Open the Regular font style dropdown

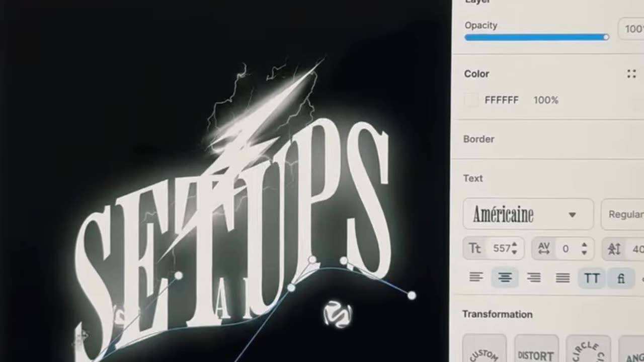coord(623,215)
